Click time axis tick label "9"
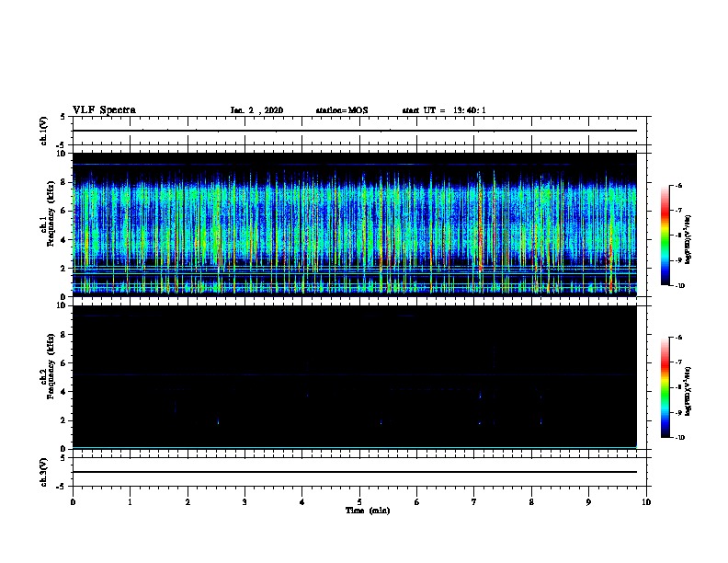This screenshot has height=563, width=728. point(588,502)
